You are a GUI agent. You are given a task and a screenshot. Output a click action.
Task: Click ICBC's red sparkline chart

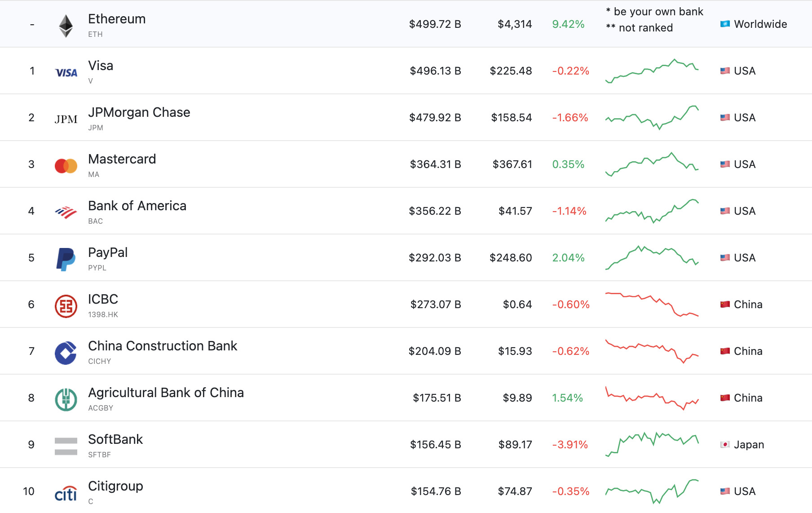click(x=652, y=305)
